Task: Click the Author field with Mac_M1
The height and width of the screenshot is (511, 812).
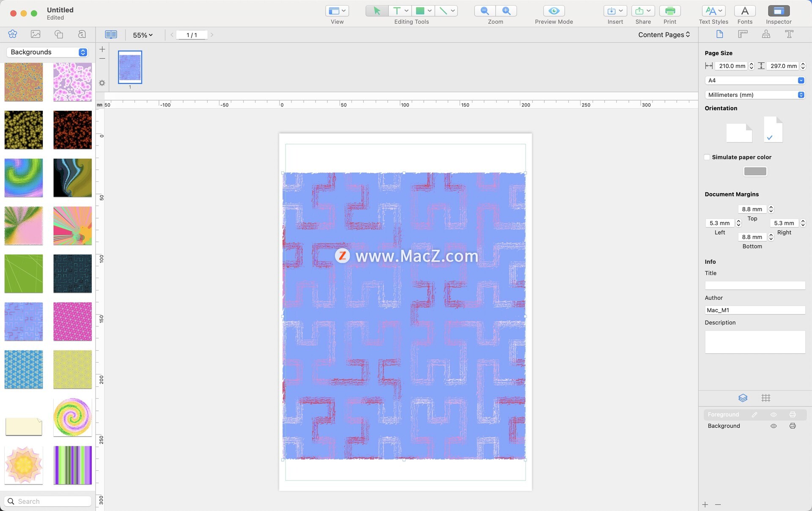Action: pos(754,310)
